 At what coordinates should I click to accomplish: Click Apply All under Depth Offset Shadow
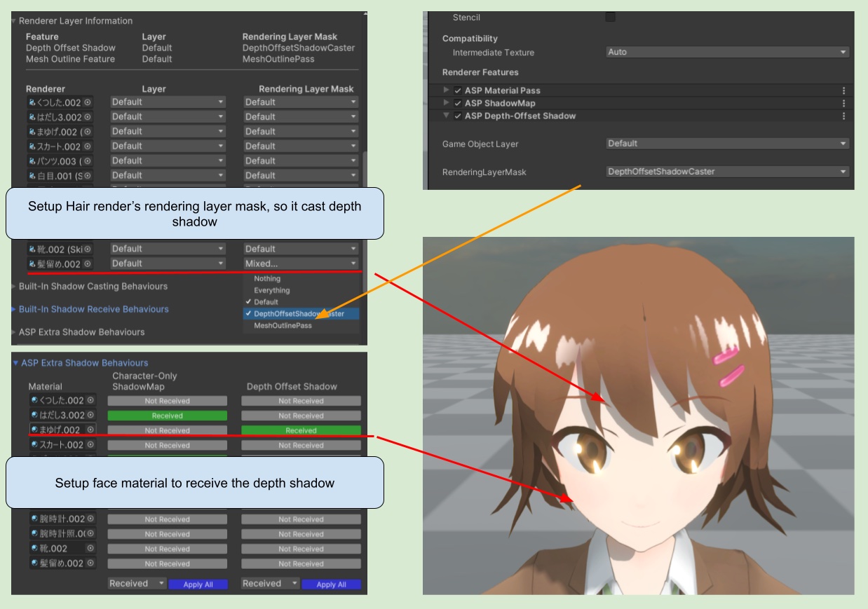[x=331, y=584]
